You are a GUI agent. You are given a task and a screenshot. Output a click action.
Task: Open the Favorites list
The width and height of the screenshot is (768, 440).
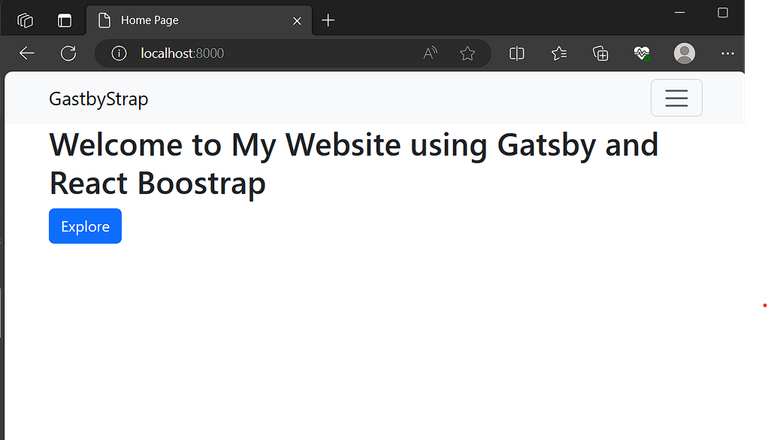[559, 53]
